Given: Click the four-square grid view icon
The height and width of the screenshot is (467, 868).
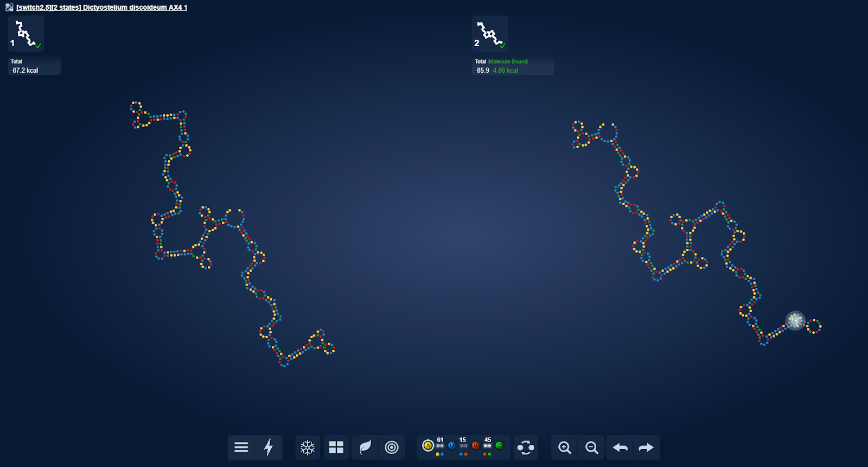Looking at the screenshot, I should (x=336, y=447).
